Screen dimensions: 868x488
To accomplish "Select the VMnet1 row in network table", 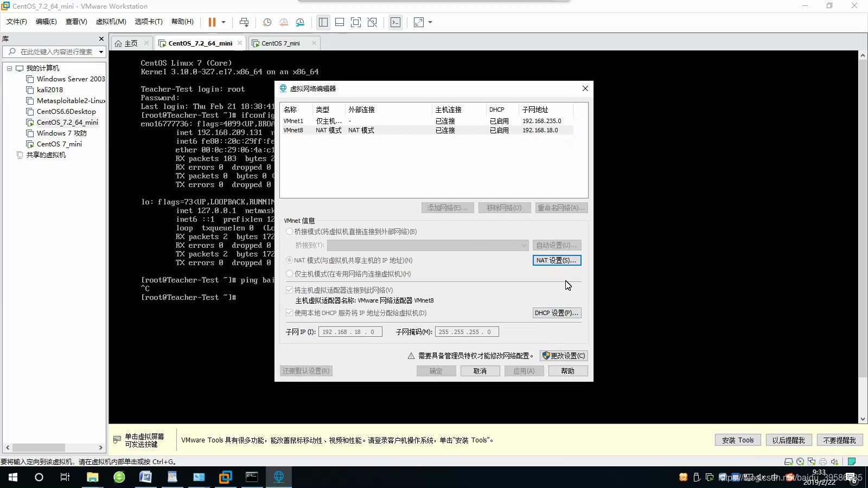I will [x=427, y=121].
